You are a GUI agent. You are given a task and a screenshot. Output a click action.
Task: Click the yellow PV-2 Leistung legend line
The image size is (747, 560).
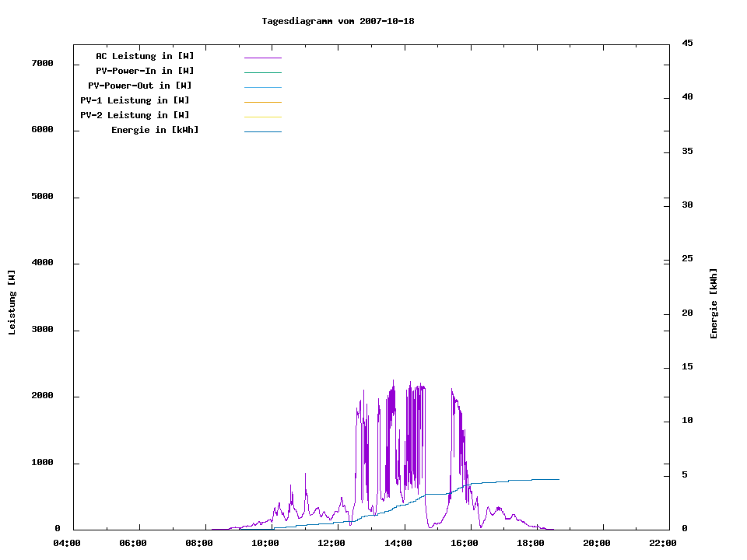pyautogui.click(x=262, y=117)
